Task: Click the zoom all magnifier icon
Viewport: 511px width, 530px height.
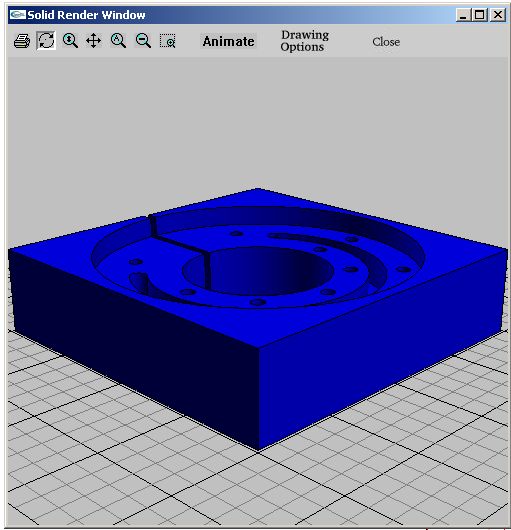Action: [x=118, y=41]
